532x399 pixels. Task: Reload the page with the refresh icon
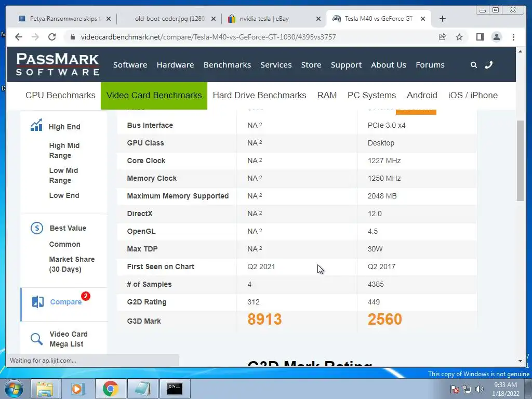click(x=52, y=37)
